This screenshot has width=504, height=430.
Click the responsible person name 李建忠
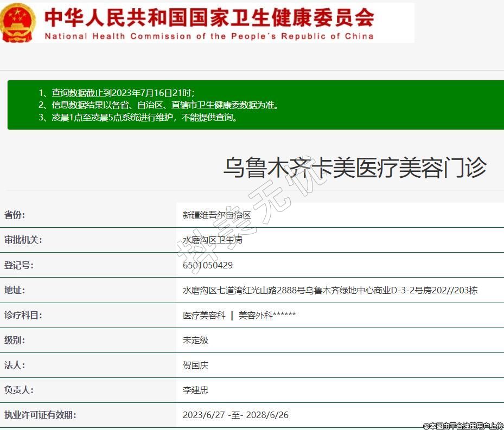(195, 390)
